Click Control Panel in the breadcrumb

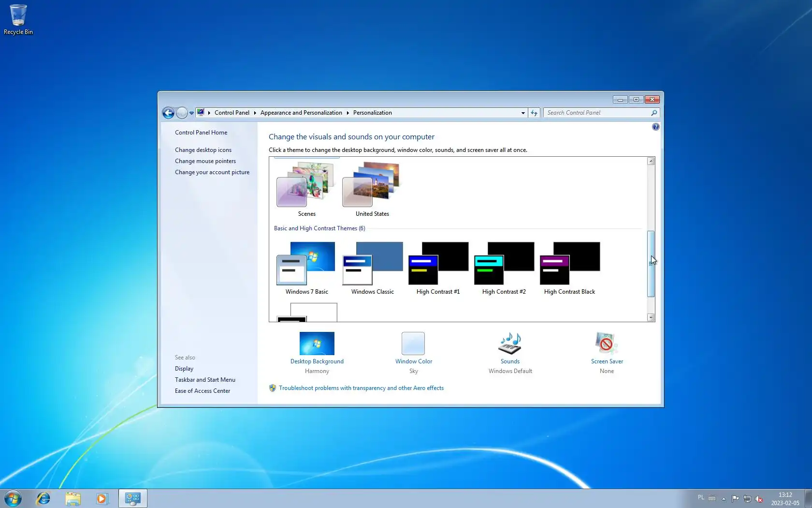232,113
